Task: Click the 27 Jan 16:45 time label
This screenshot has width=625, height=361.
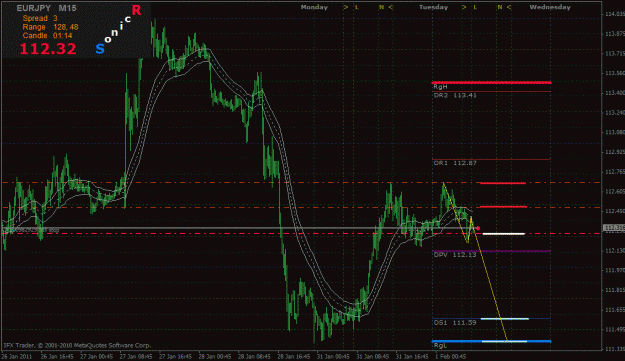Action: [175, 357]
